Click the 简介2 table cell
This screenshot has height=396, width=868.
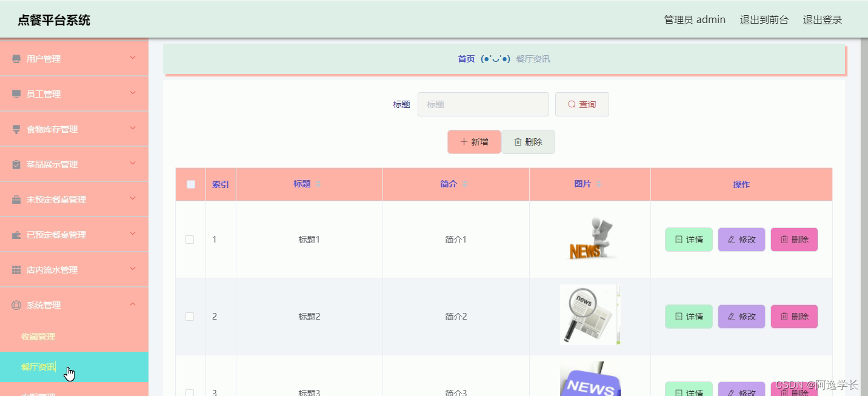tap(456, 317)
